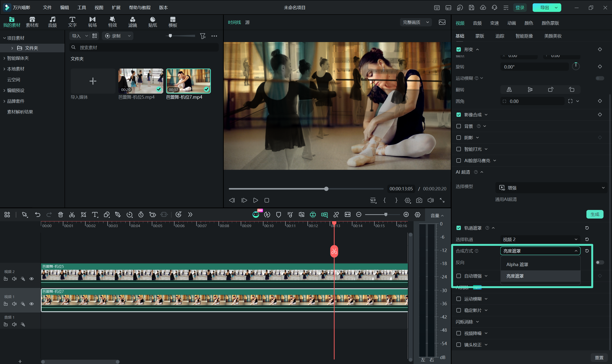Click the 重置 reset button
612x364 pixels.
pos(599,358)
